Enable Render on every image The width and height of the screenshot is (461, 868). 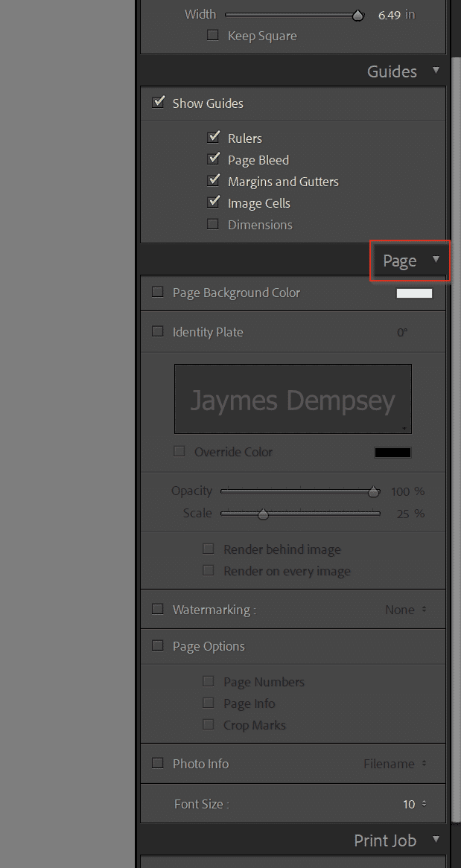click(208, 570)
